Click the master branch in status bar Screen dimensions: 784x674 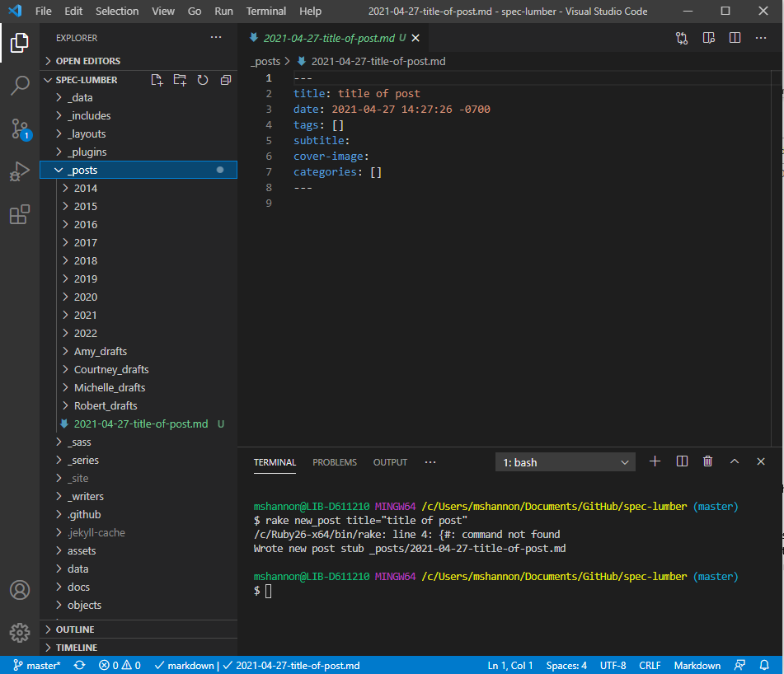click(37, 665)
